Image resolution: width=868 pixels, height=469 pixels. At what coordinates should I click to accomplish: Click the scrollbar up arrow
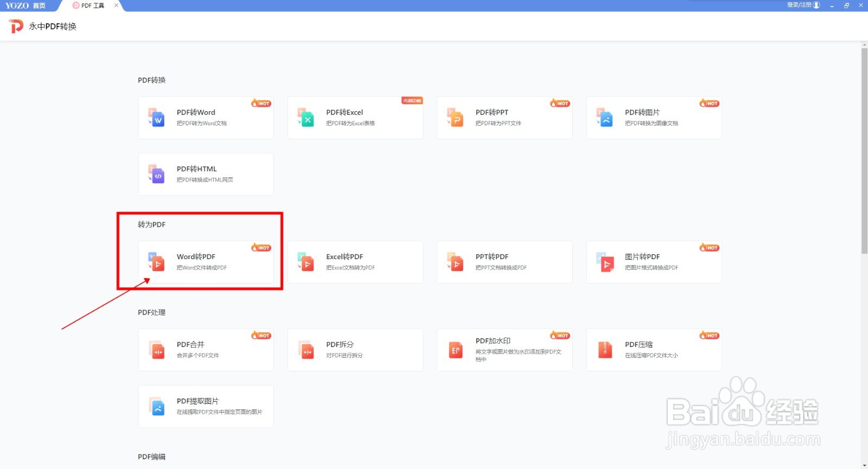(864, 44)
